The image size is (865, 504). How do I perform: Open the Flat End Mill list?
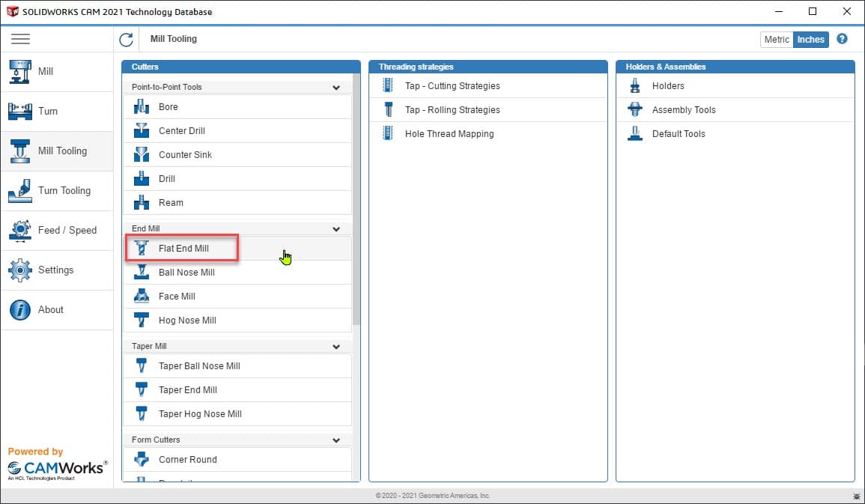237,249
